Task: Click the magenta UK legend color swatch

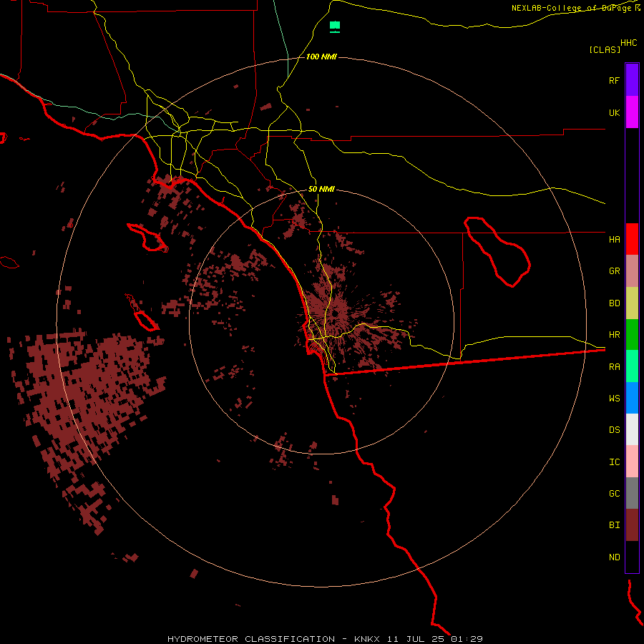Action: tap(632, 112)
